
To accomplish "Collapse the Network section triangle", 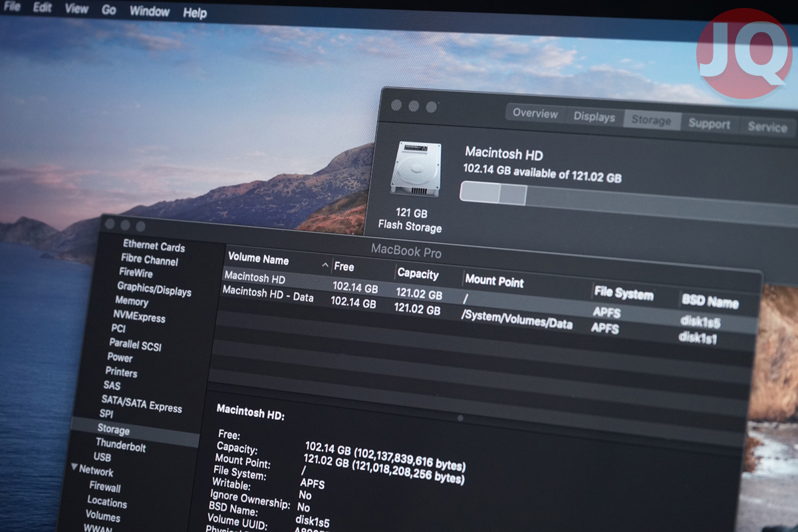I will tap(74, 467).
